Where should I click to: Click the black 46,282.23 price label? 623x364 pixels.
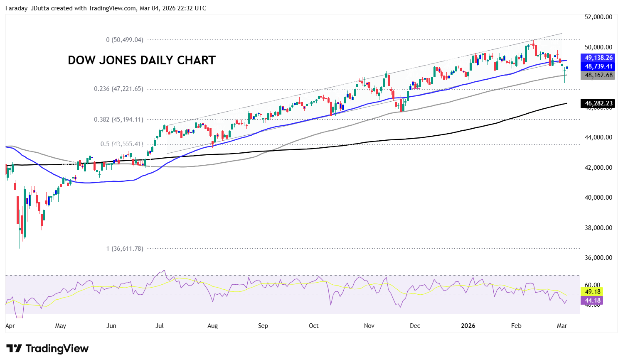click(x=598, y=103)
